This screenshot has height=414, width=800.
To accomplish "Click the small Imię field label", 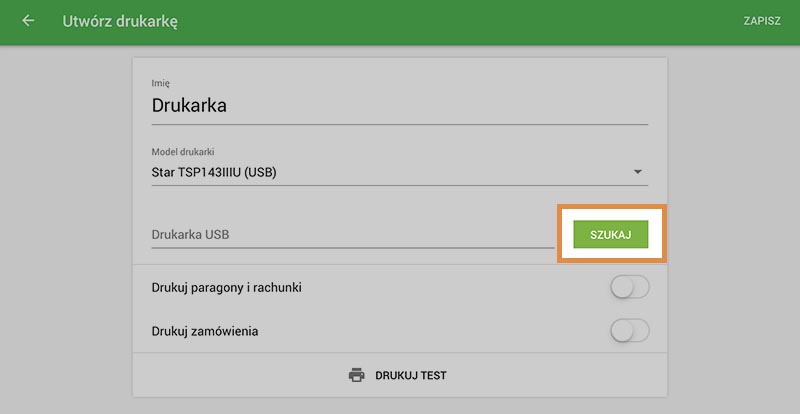I will 160,83.
